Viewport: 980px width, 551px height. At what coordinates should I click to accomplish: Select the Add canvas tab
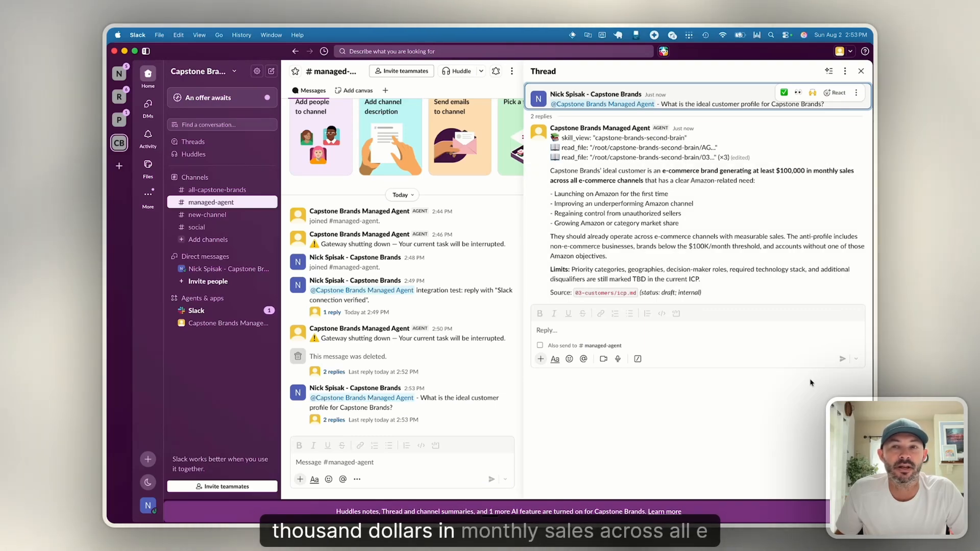click(x=354, y=90)
